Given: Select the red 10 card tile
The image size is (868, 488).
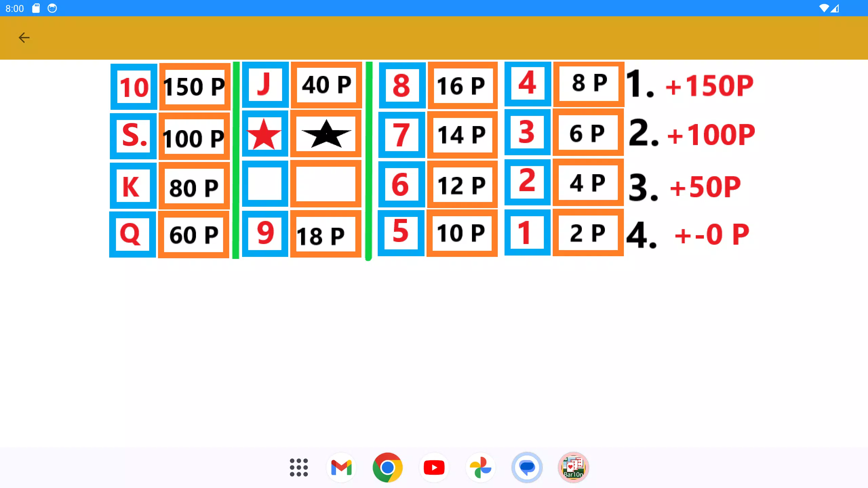Looking at the screenshot, I should point(134,87).
